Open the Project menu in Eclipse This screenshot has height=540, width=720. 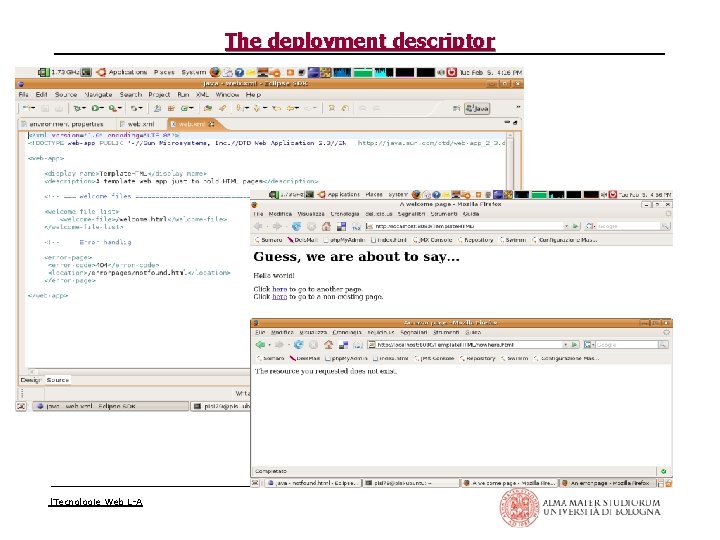click(159, 95)
